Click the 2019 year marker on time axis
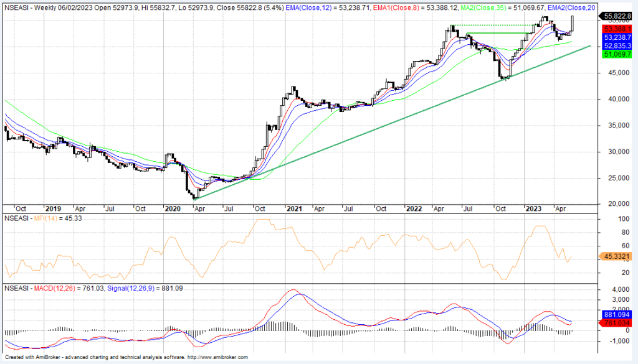The height and width of the screenshot is (364, 638). pos(54,209)
